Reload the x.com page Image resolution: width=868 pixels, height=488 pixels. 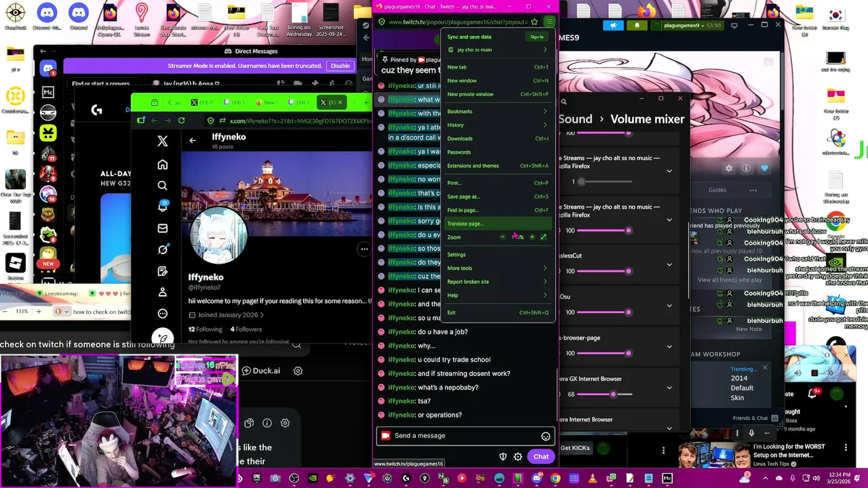click(181, 121)
